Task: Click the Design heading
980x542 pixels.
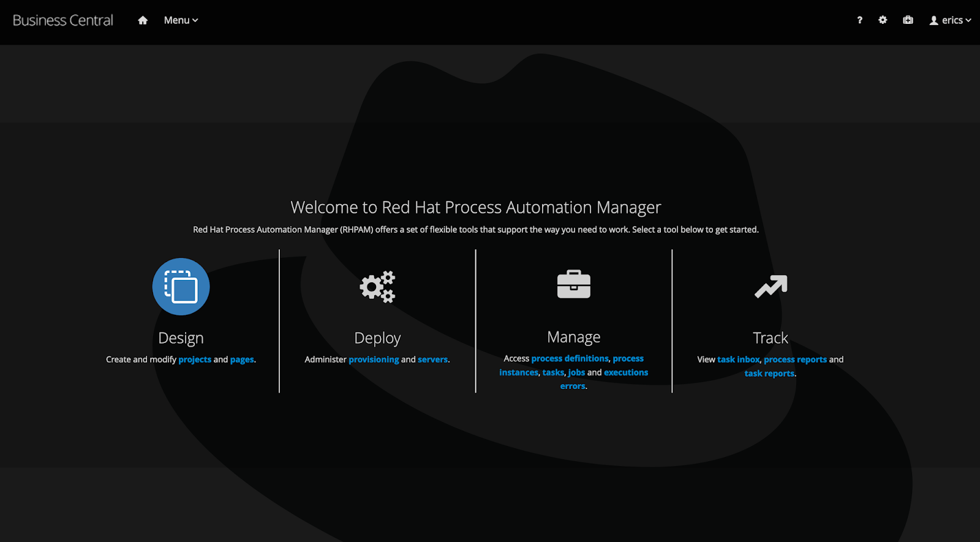Action: [181, 338]
